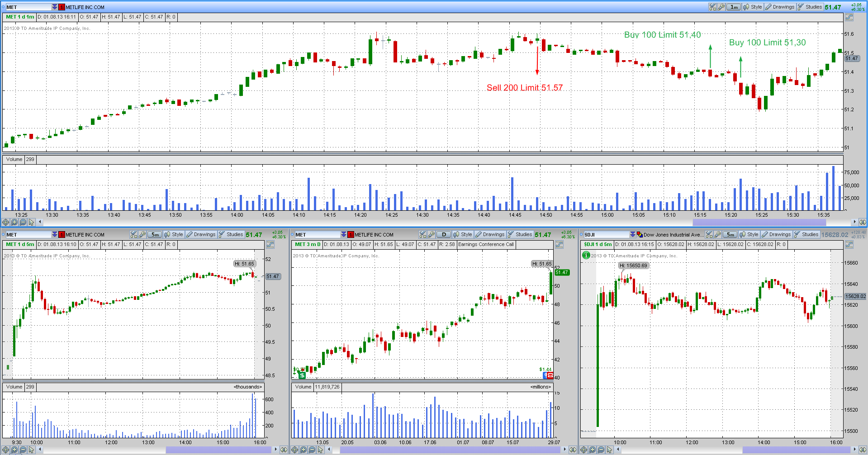Screen dimensions: 868x455
Task: Open symbol dropdown arrow in MET daily chart
Action: pos(344,234)
